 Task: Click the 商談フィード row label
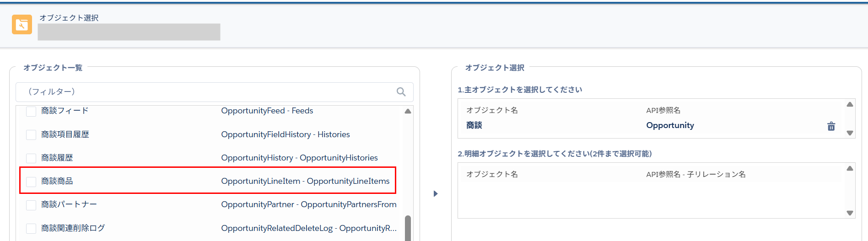pyautogui.click(x=65, y=111)
